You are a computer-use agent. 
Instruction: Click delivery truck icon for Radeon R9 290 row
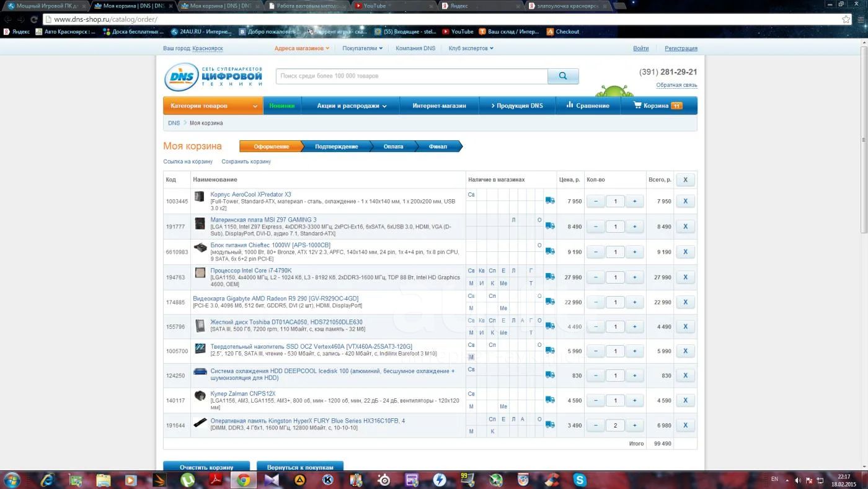click(550, 302)
